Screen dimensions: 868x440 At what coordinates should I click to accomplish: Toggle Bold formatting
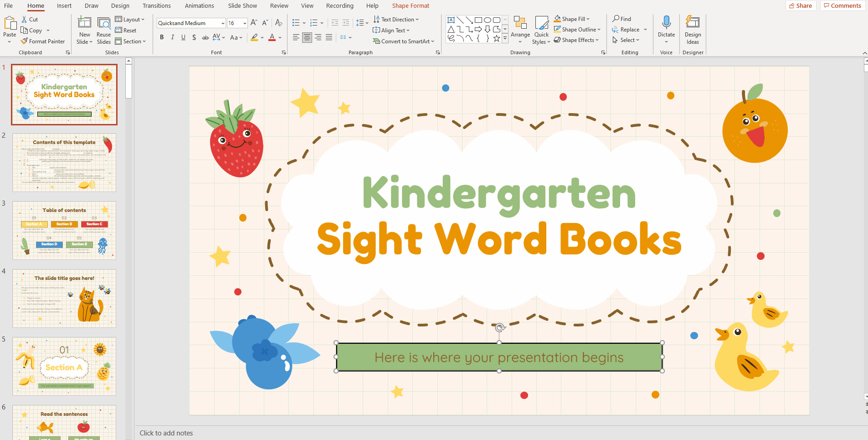tap(162, 37)
